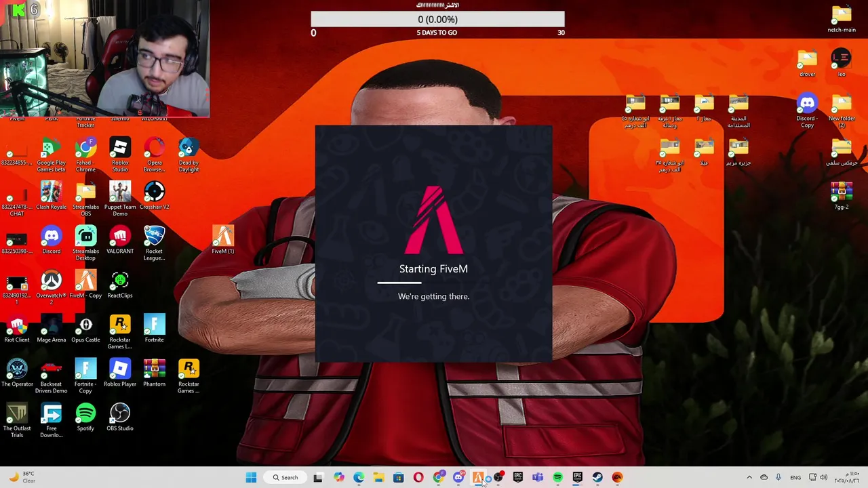Launch Microsoft Edge from taskbar
Viewport: 868px width, 488px height.
(359, 477)
